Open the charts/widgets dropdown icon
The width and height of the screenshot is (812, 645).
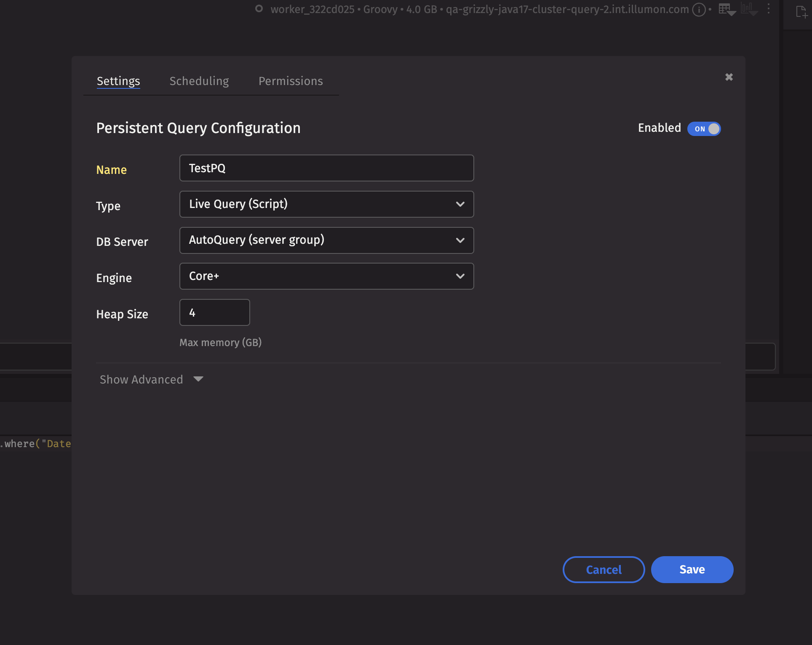pos(749,9)
